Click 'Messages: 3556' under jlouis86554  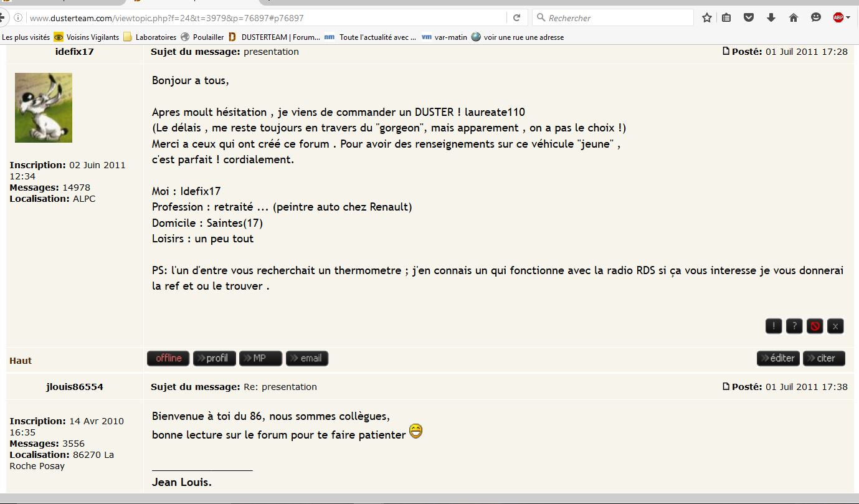click(x=47, y=444)
